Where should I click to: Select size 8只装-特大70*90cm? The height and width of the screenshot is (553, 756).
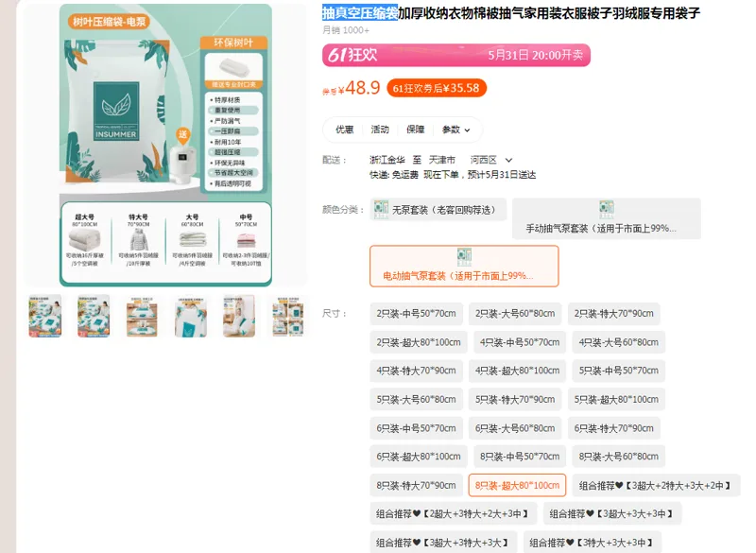click(417, 486)
